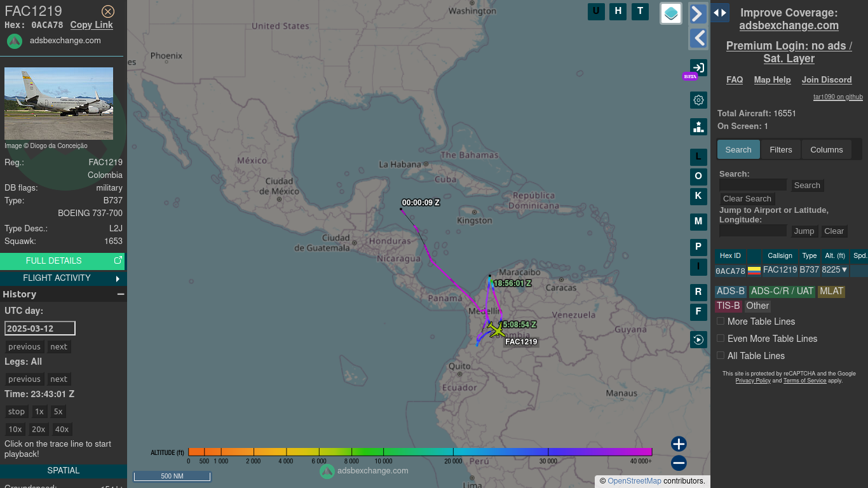Toggle the F map button
Screen dimensions: 868x488
pyautogui.click(x=698, y=312)
